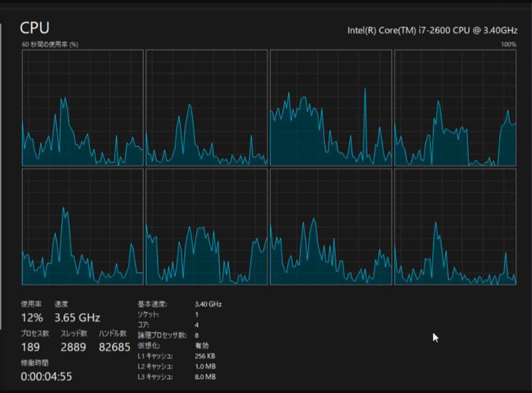Click the 仮想化 virtualization status 有効
Viewport: 532px width, 393px height.
coord(201,346)
